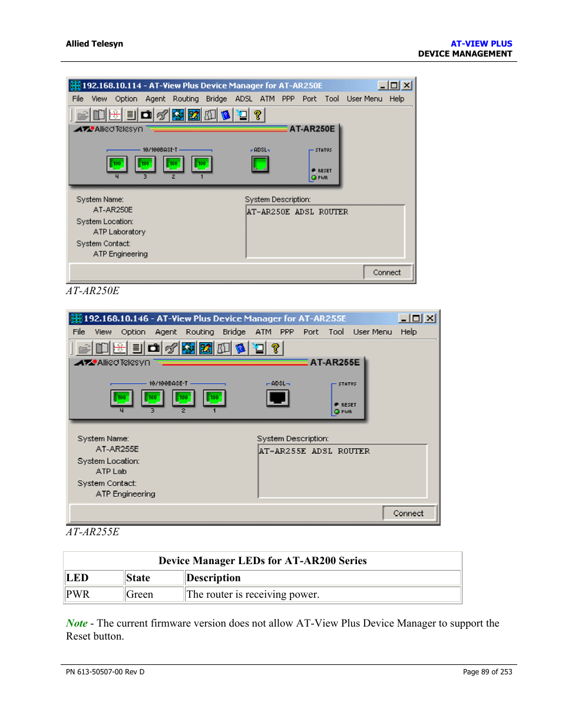Click the folded map icon in AT-AR255E toolbar
Image resolution: width=562 pixels, height=728 pixels.
click(223, 348)
